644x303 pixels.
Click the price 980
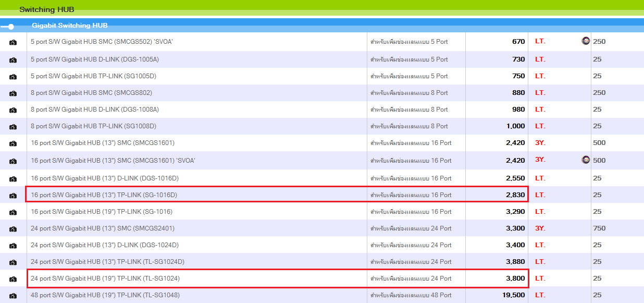[x=518, y=110]
